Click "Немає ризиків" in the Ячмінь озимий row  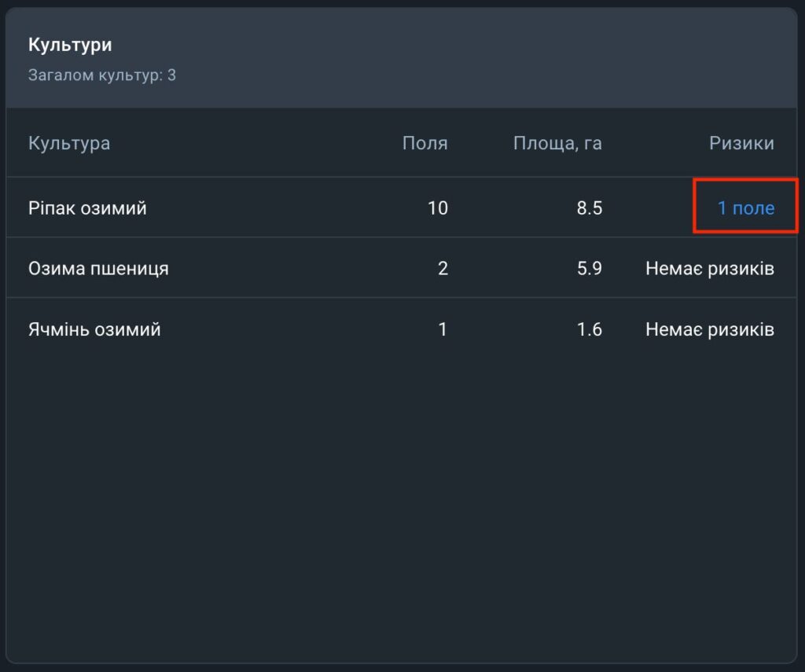pos(709,329)
